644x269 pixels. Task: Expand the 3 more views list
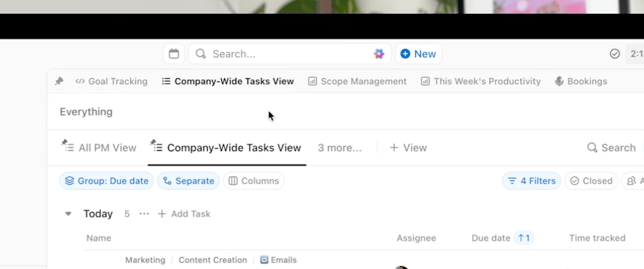coord(340,148)
